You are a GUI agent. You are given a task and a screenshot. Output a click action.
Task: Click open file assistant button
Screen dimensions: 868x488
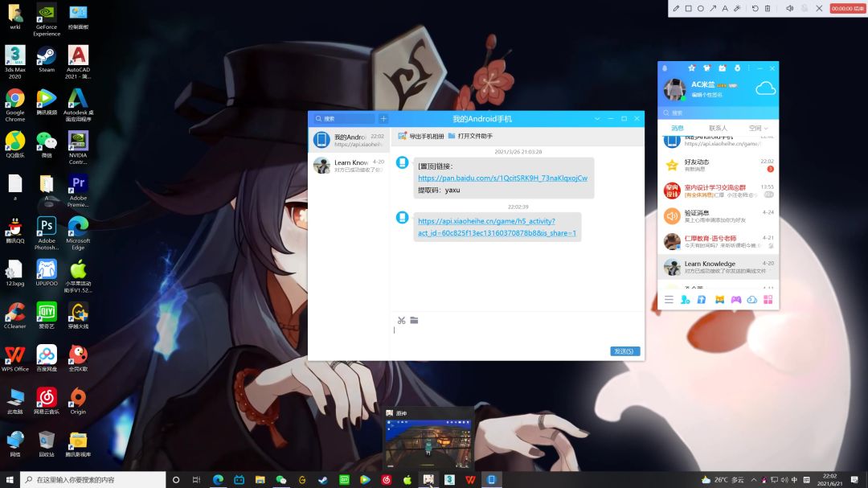[470, 136]
